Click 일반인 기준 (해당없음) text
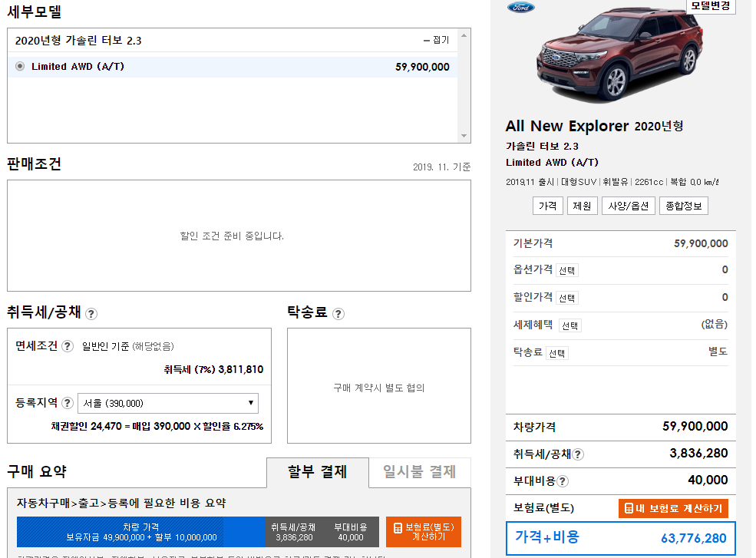Viewport: 756px width, 558px height. pyautogui.click(x=128, y=346)
